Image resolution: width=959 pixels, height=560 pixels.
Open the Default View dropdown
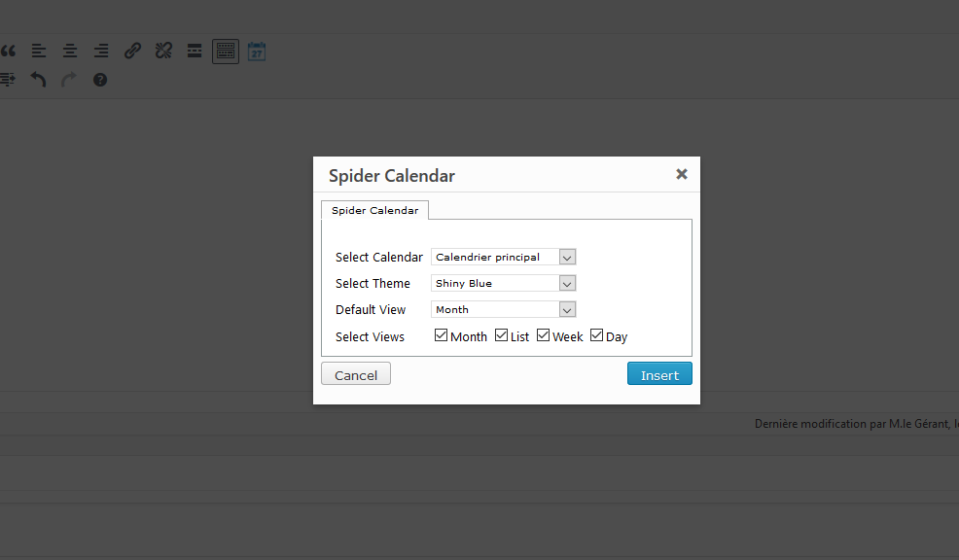pyautogui.click(x=504, y=309)
